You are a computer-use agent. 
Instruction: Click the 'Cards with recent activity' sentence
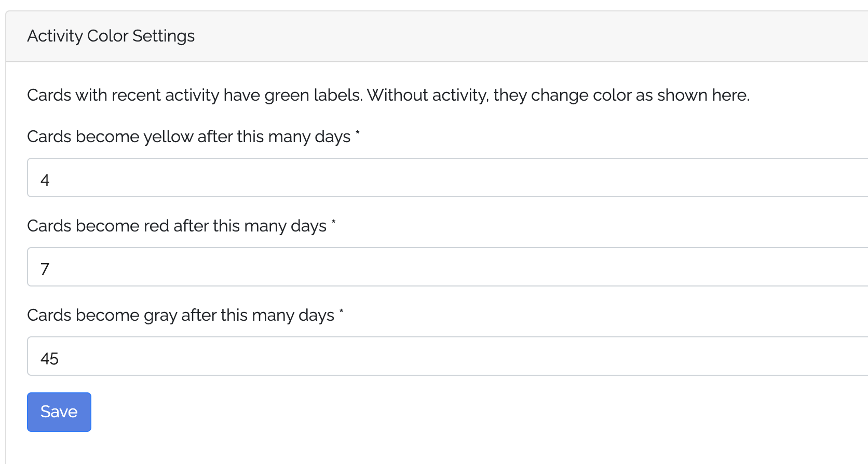[195, 95]
